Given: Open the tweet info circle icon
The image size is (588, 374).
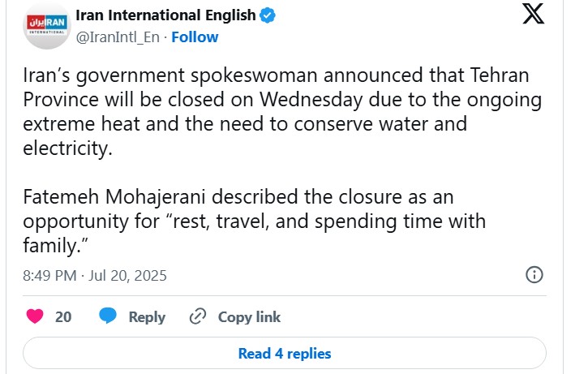Looking at the screenshot, I should coord(534,275).
